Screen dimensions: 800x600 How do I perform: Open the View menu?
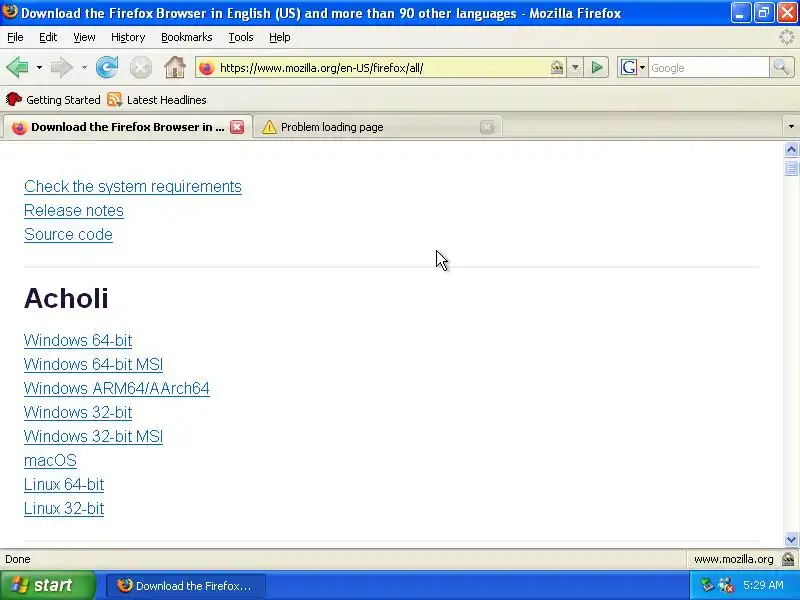click(x=84, y=37)
